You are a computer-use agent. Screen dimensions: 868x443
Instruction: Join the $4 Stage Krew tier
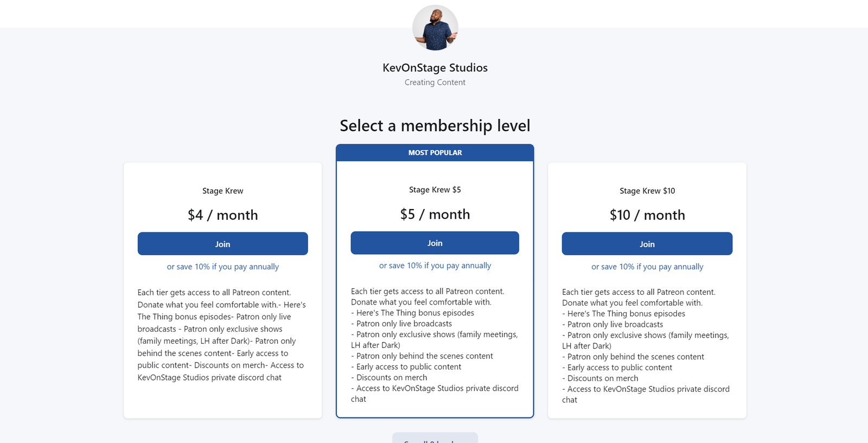[222, 244]
